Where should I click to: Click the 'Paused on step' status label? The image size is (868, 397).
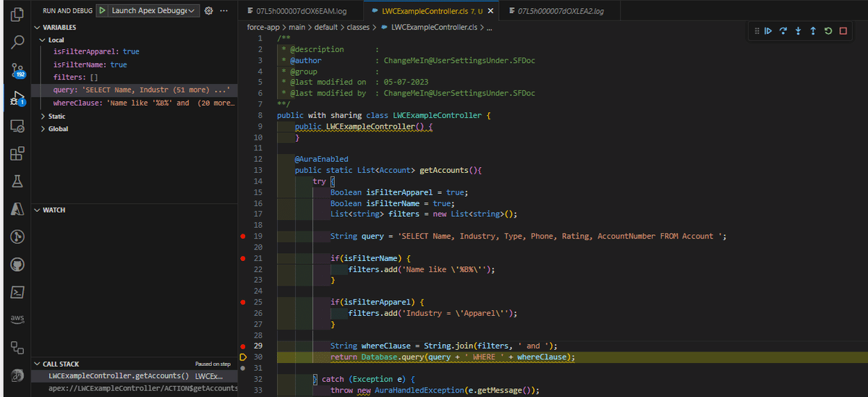(x=213, y=364)
